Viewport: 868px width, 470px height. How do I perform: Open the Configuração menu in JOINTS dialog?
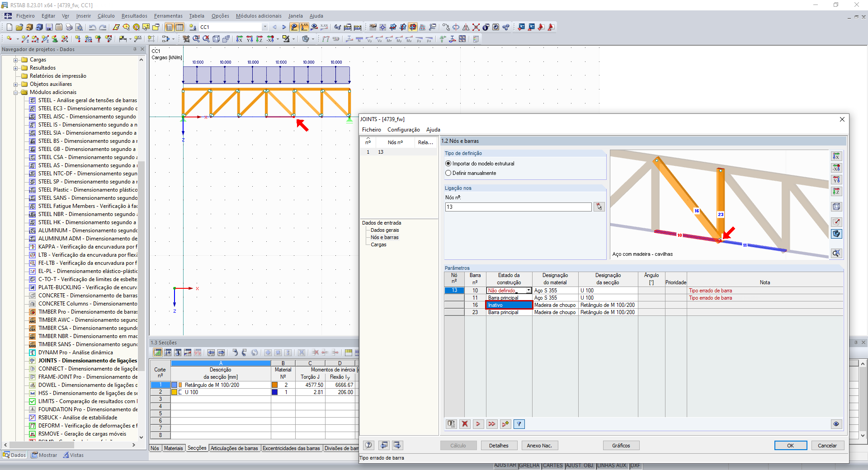click(x=404, y=130)
